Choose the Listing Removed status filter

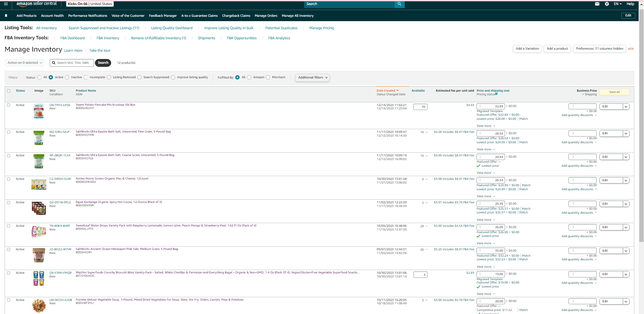click(x=109, y=77)
